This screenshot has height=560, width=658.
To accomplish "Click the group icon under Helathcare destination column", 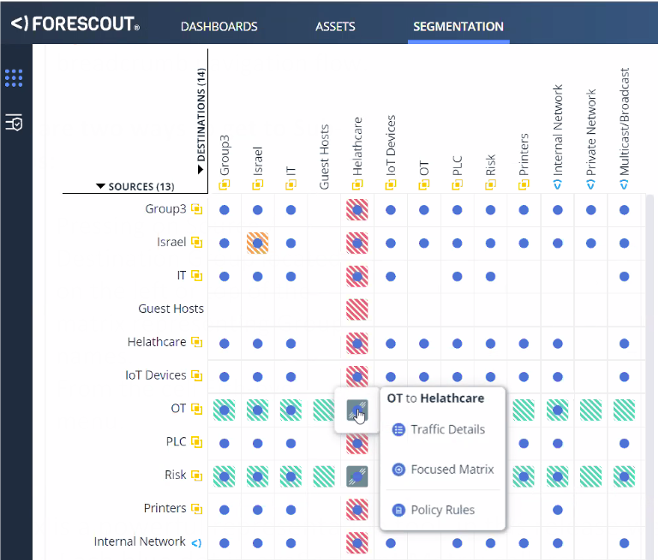I will click(357, 184).
